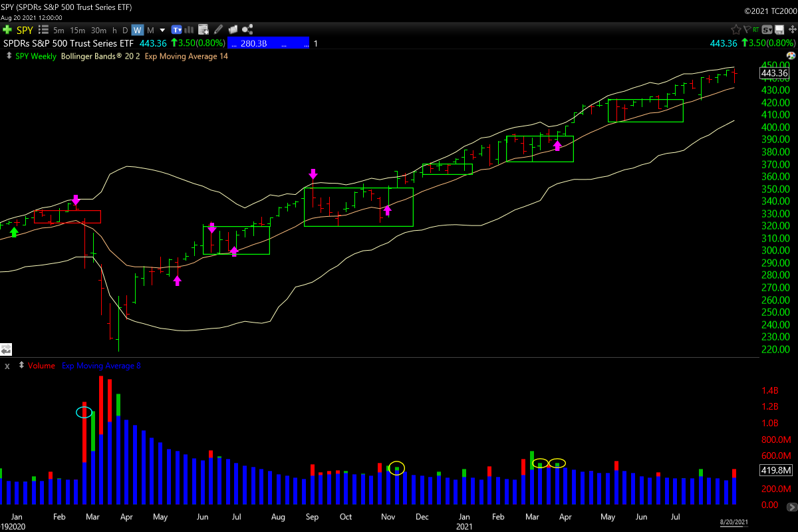Screen dimensions: 798x532
Task: Select the pencil drawing tool
Action: tap(217, 29)
